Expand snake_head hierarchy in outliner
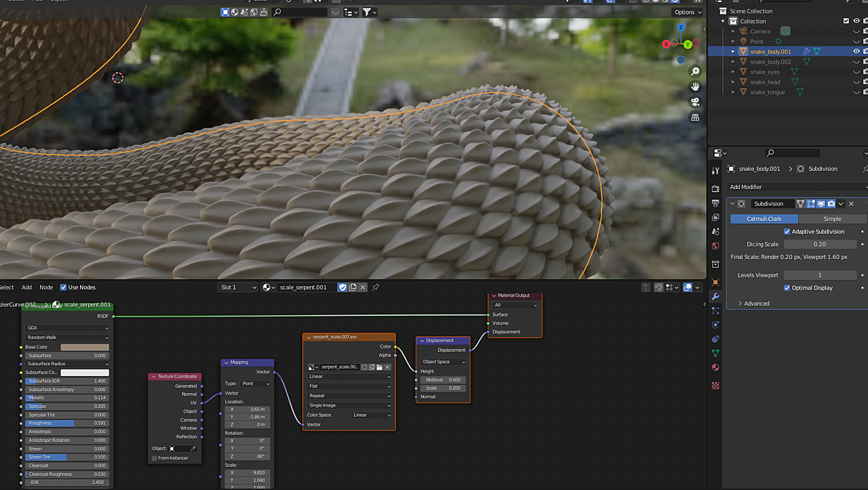 pos(733,82)
